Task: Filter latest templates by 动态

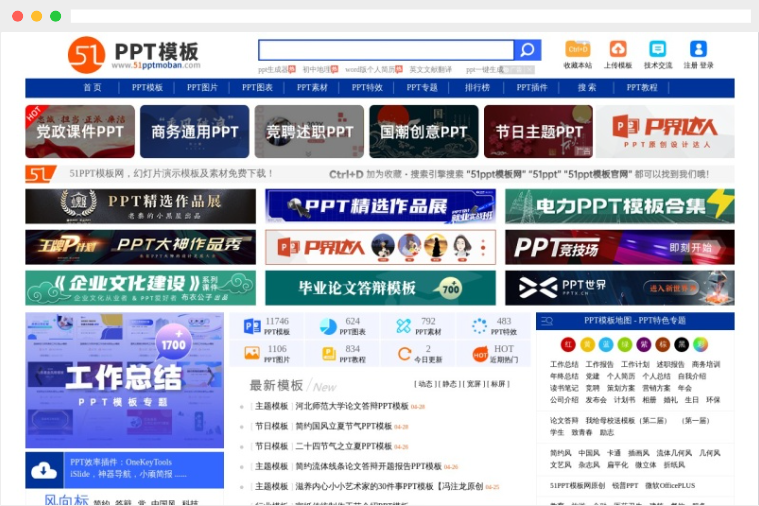Action: pos(425,384)
